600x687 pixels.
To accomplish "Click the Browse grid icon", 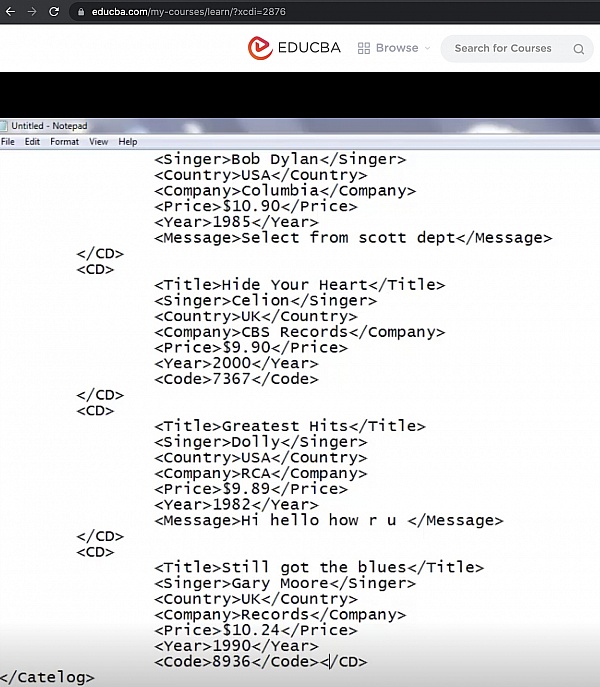I will click(364, 48).
